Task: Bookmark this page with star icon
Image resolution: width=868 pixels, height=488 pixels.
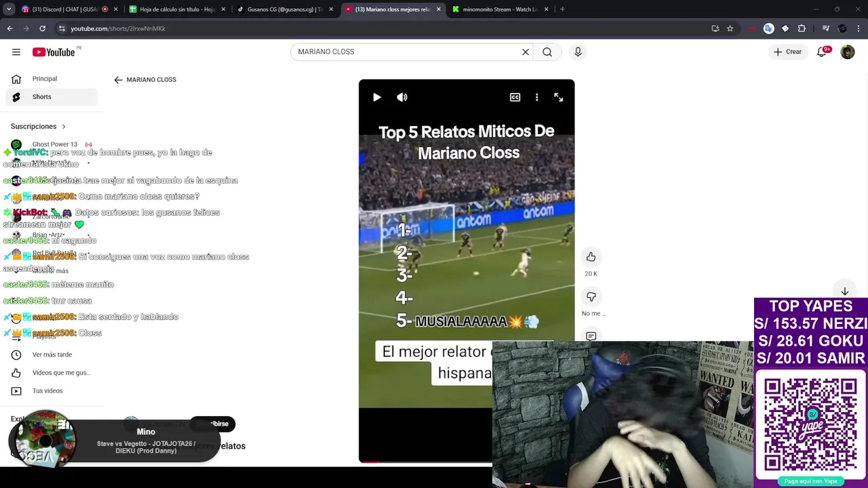Action: point(730,28)
